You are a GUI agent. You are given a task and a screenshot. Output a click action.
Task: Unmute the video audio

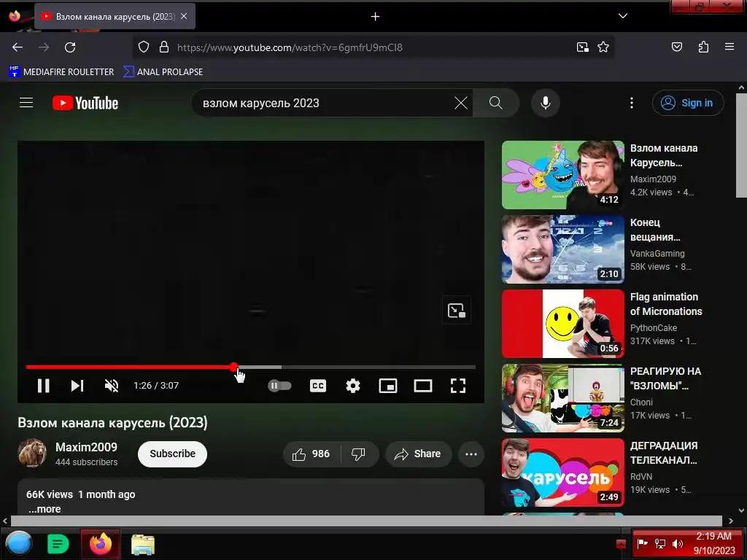click(x=112, y=386)
